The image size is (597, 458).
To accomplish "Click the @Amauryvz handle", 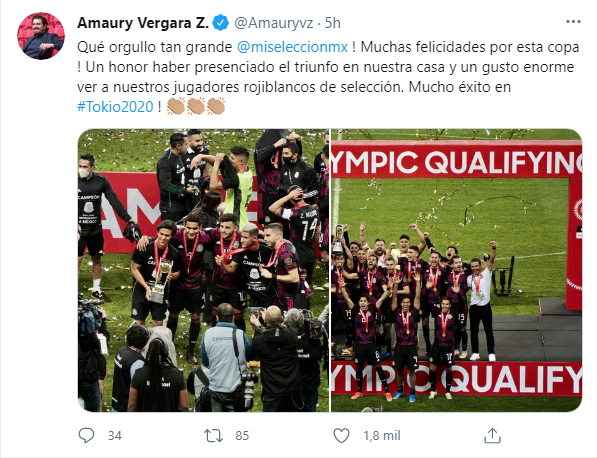I will [x=274, y=23].
